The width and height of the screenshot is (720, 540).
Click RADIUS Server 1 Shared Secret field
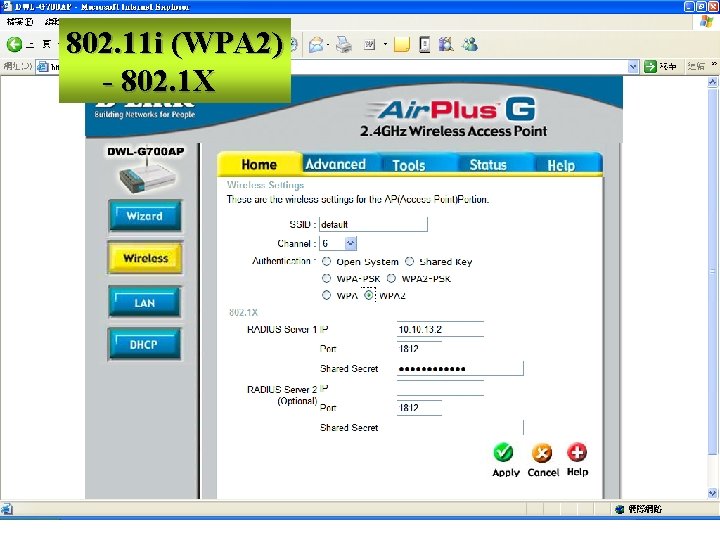pyautogui.click(x=460, y=368)
